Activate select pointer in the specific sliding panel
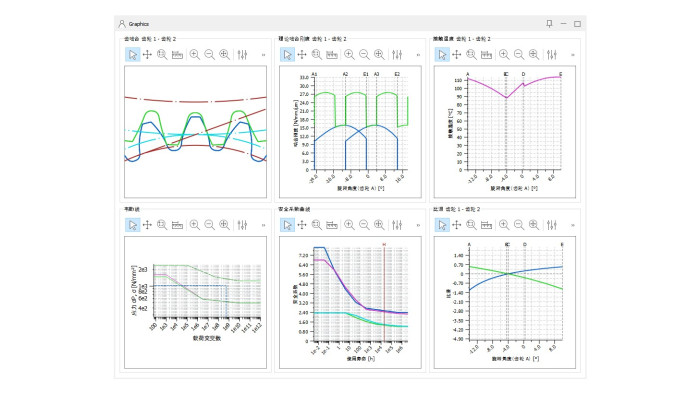Viewport: 700px width, 393px height. pyautogui.click(x=442, y=225)
